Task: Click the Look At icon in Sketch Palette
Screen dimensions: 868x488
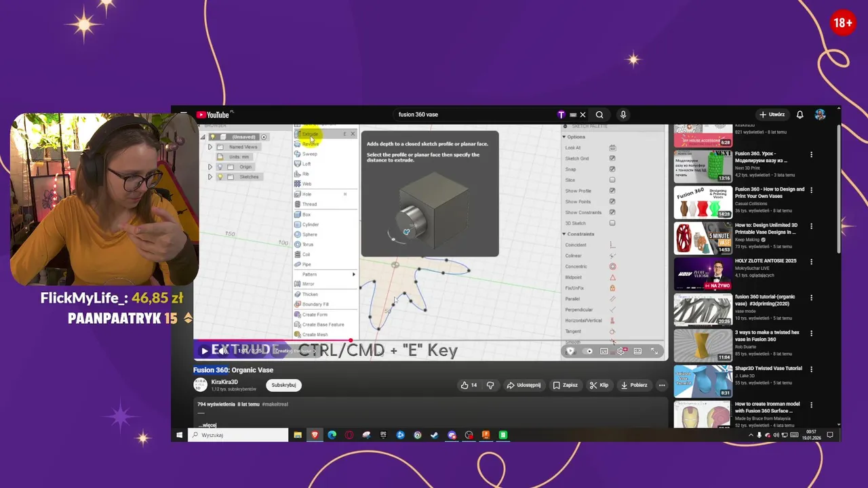Action: (x=612, y=148)
